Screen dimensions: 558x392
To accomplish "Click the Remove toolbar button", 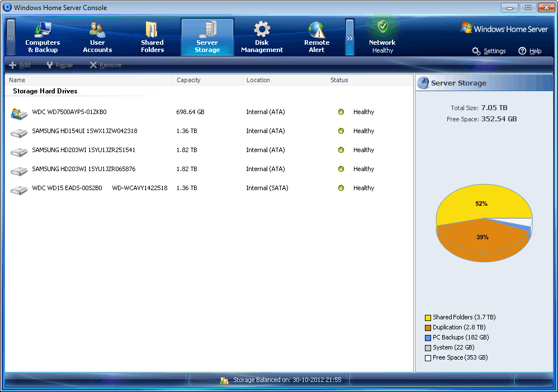I will click(x=106, y=65).
